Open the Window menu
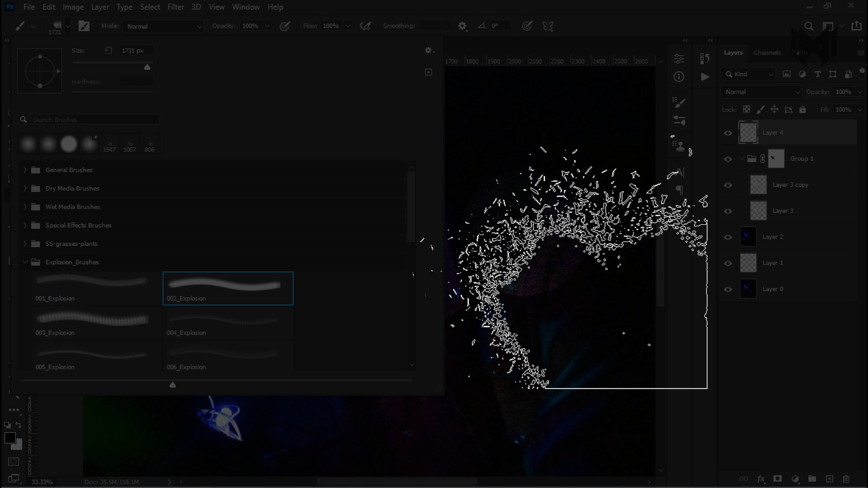 pos(246,7)
